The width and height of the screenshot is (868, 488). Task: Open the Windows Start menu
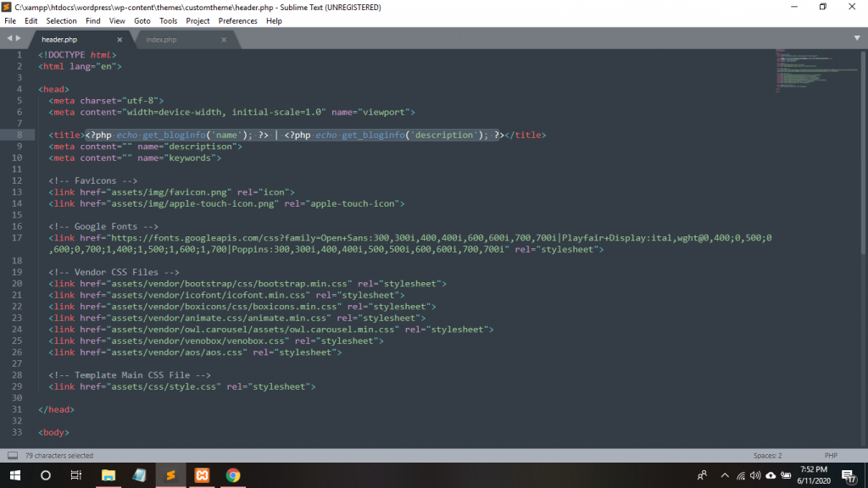tap(14, 475)
